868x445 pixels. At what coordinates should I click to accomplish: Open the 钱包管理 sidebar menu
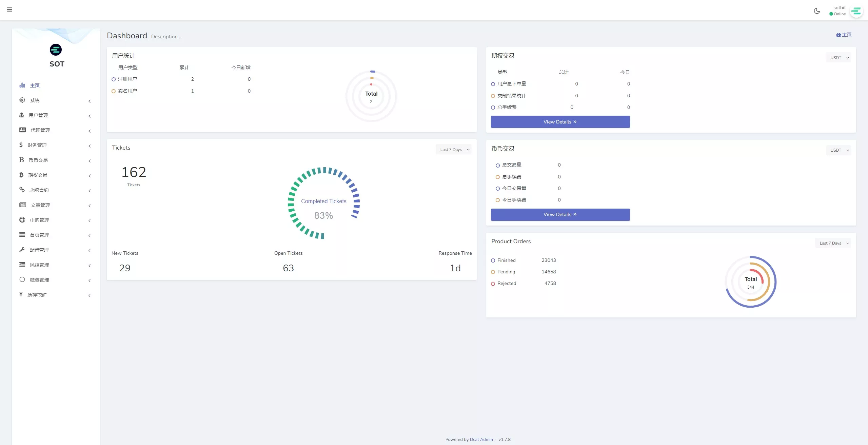(39, 280)
